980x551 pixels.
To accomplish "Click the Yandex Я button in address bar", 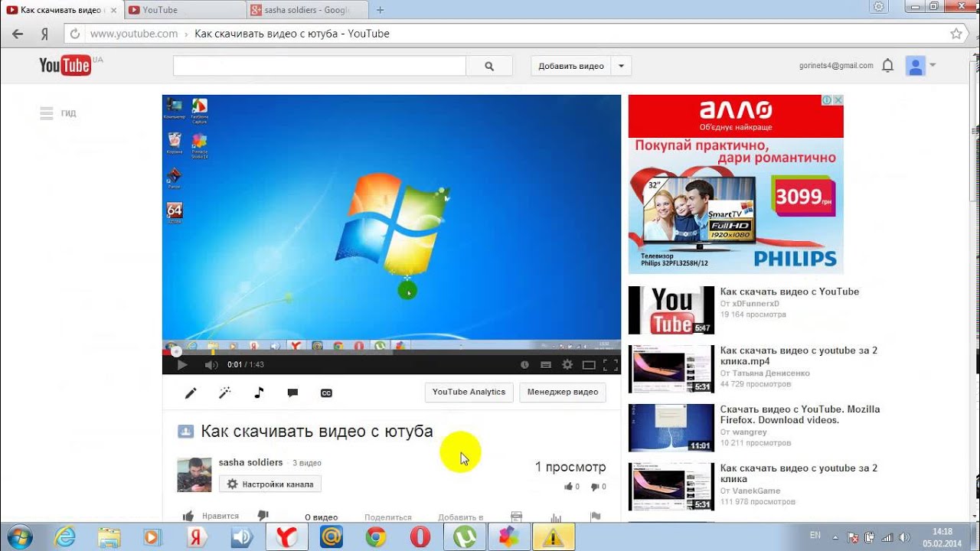I will point(45,34).
